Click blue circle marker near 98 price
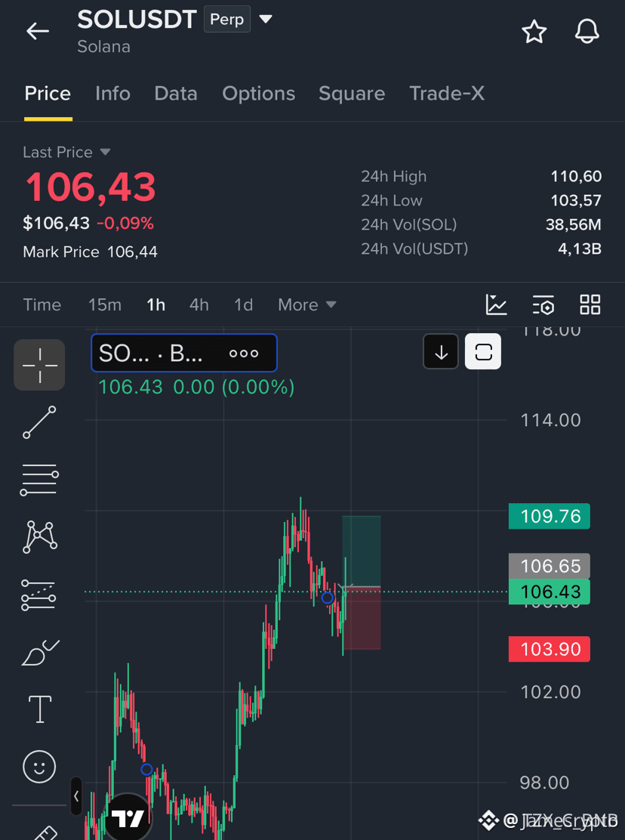 pos(146,770)
